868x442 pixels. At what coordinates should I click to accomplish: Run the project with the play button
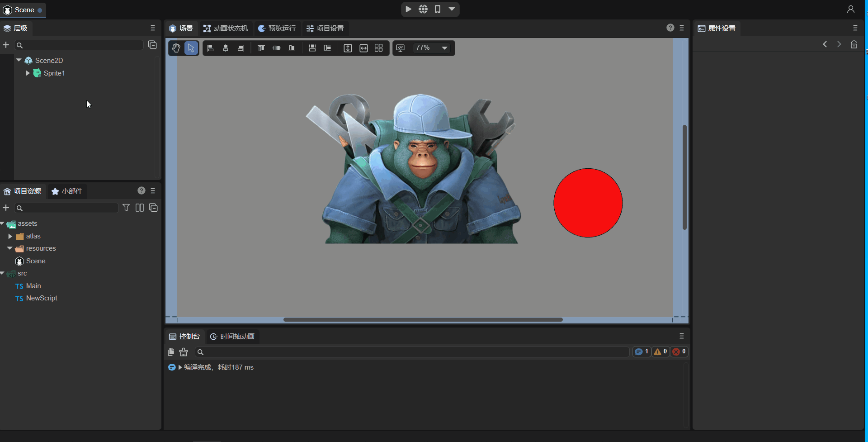point(408,9)
